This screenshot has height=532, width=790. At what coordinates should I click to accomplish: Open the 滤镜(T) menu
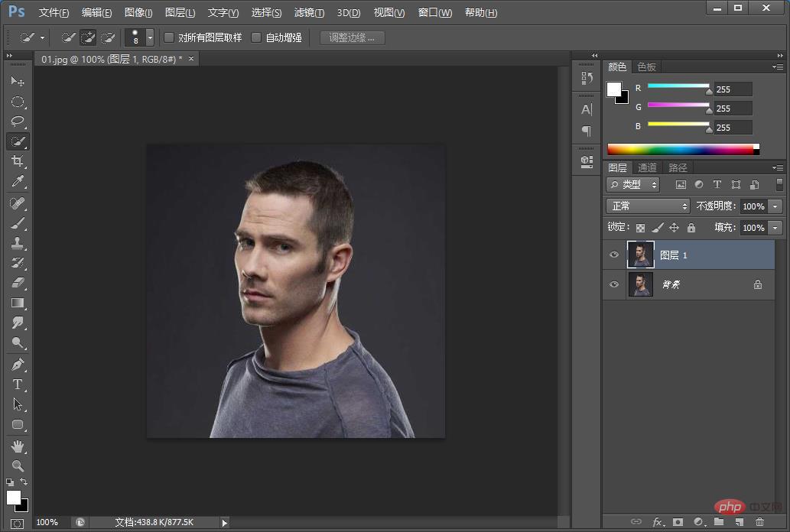(x=309, y=13)
